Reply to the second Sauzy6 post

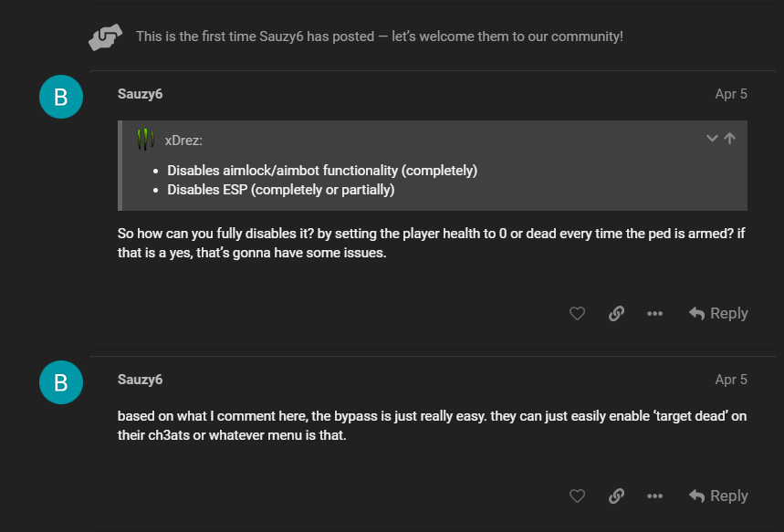pos(718,496)
